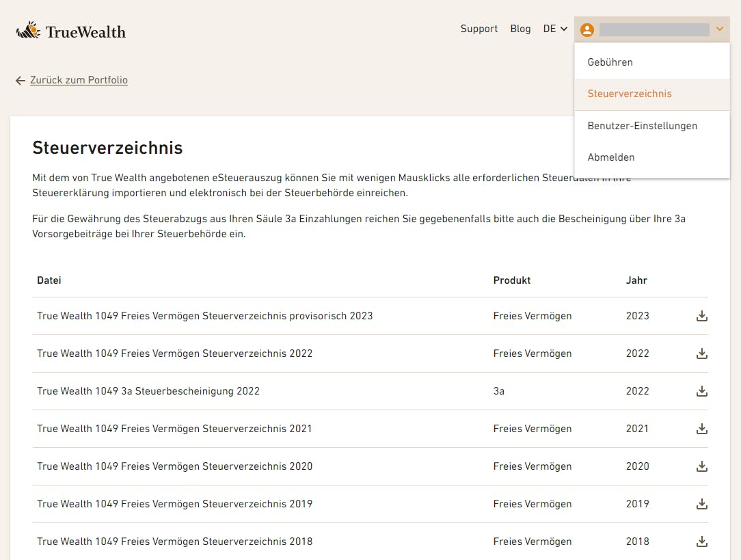
Task: Open the Support link
Action: click(x=479, y=29)
